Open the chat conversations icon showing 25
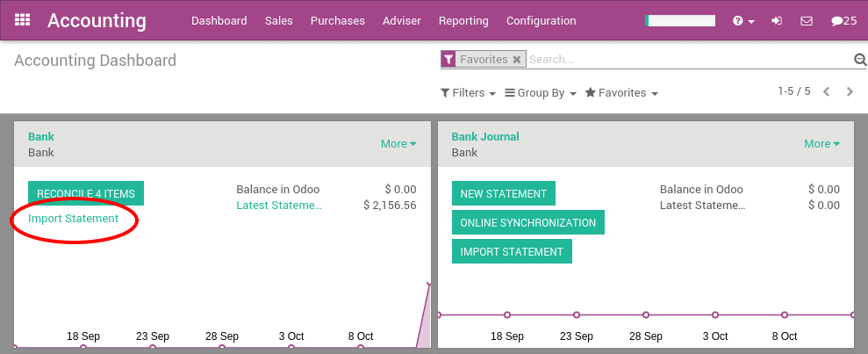The width and height of the screenshot is (868, 354). point(843,21)
